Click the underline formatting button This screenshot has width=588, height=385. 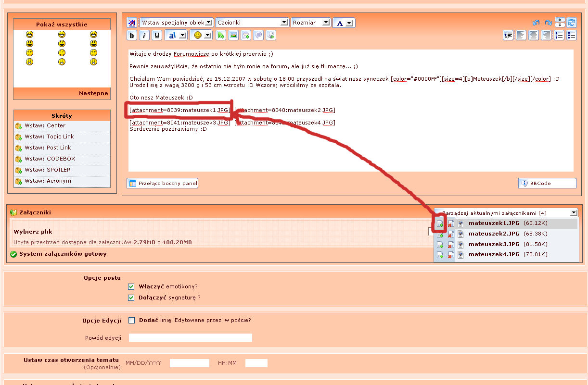pyautogui.click(x=157, y=35)
